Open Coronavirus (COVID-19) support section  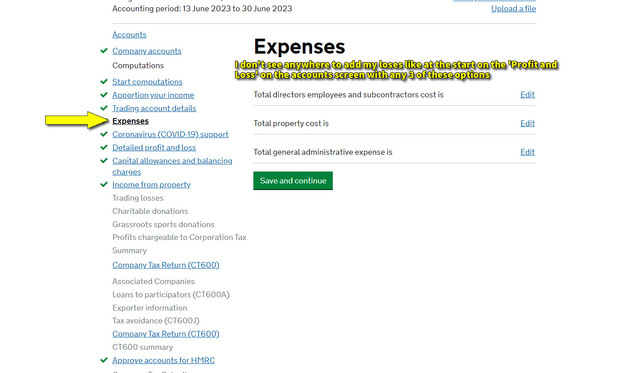click(x=170, y=134)
